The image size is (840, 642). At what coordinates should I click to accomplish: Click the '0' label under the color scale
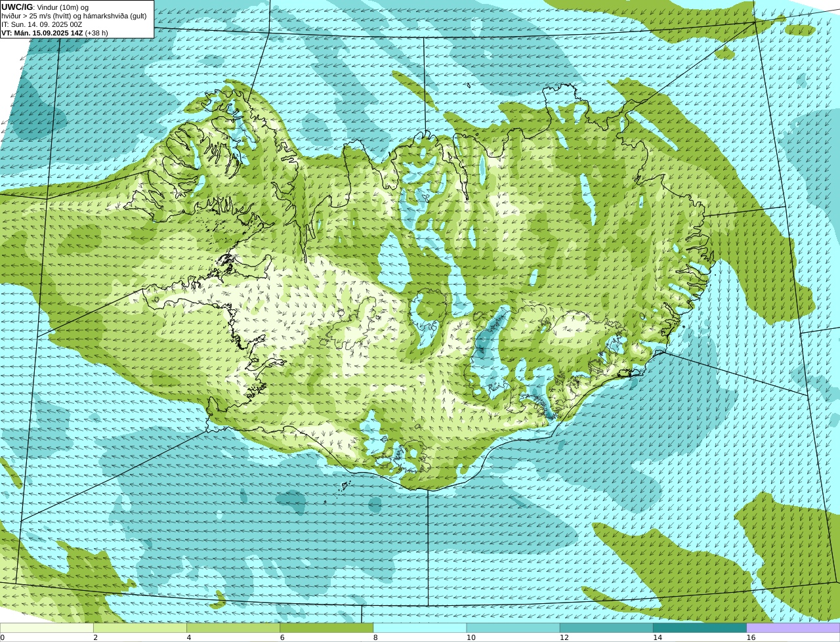[x=2, y=637]
